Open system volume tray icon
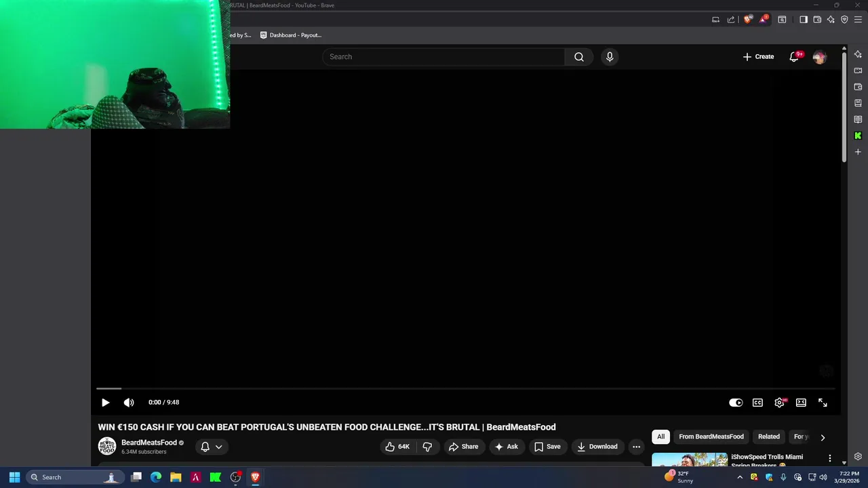 point(823,477)
